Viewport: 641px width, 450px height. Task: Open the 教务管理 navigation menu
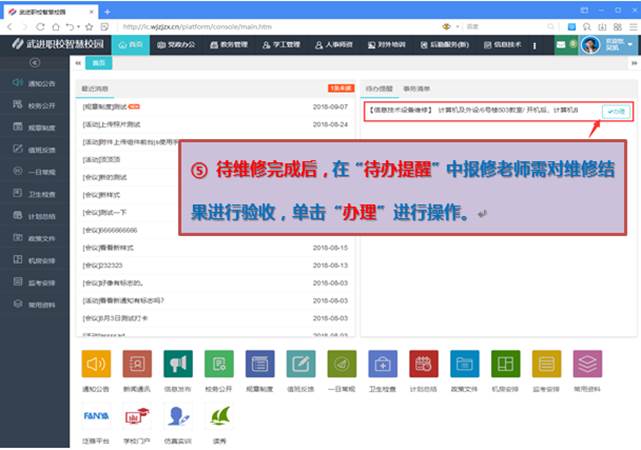tap(229, 45)
